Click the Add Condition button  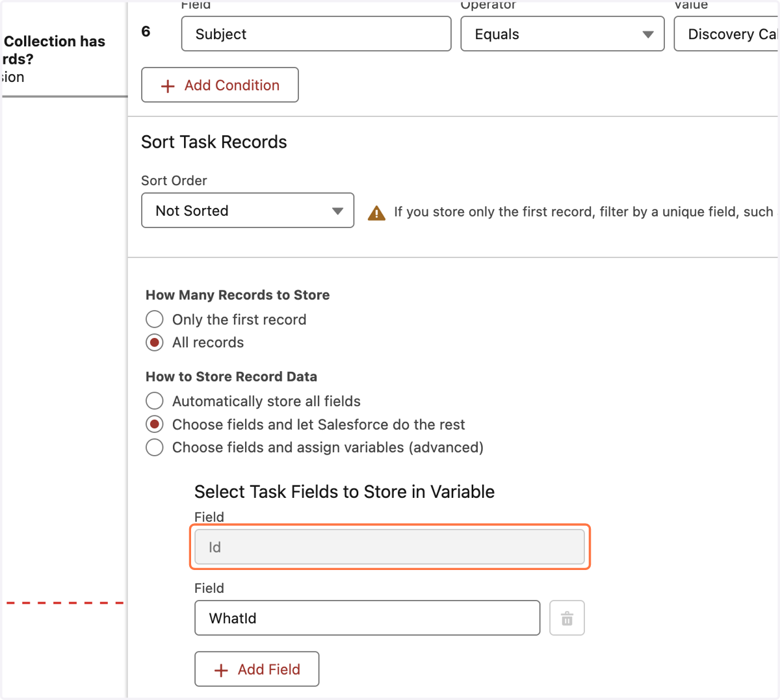220,85
